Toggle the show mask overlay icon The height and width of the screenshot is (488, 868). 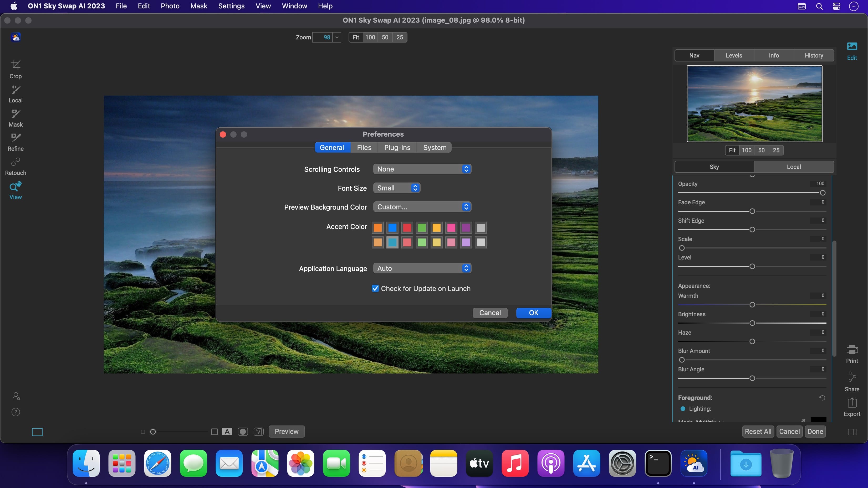pyautogui.click(x=243, y=432)
